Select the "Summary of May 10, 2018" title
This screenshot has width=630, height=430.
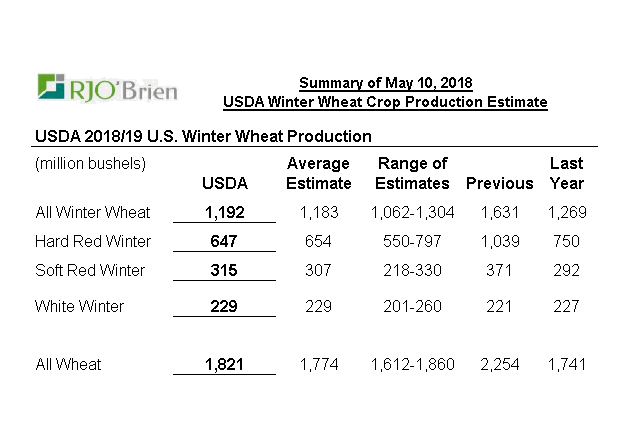(x=385, y=82)
